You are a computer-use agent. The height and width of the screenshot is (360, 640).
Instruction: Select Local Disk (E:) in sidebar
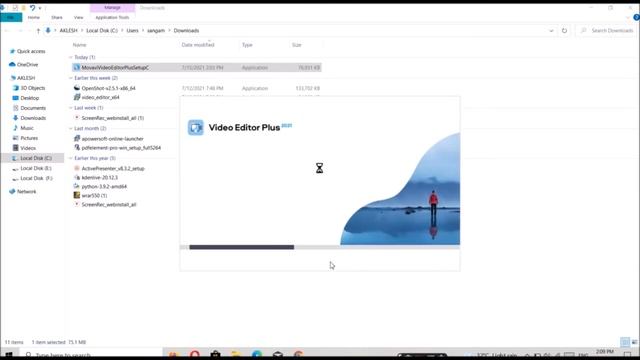32,168
